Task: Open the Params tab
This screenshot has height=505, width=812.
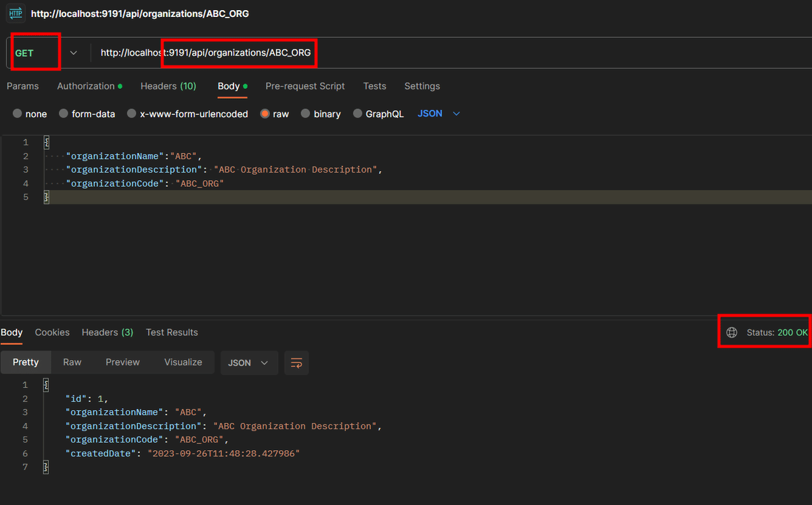Action: pyautogui.click(x=23, y=86)
